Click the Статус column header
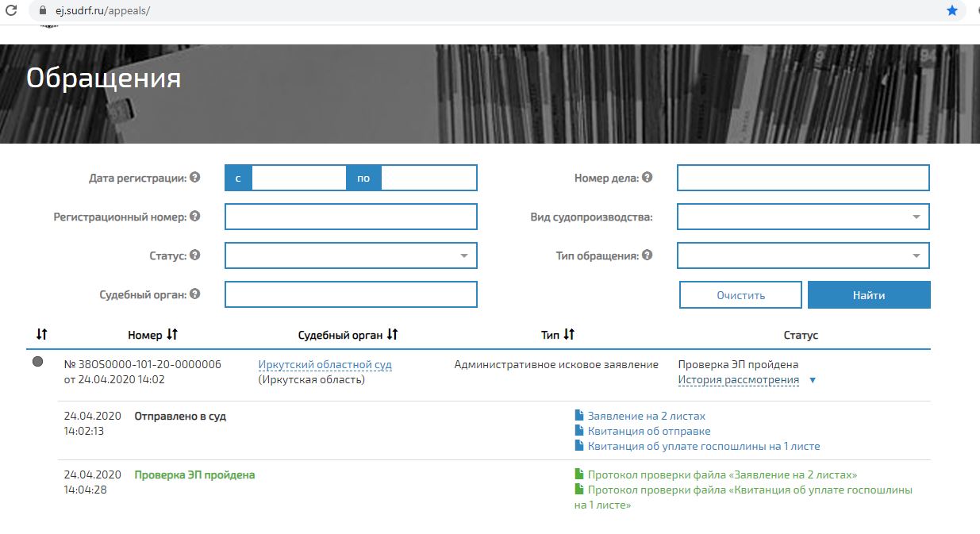This screenshot has width=980, height=534. [x=801, y=336]
